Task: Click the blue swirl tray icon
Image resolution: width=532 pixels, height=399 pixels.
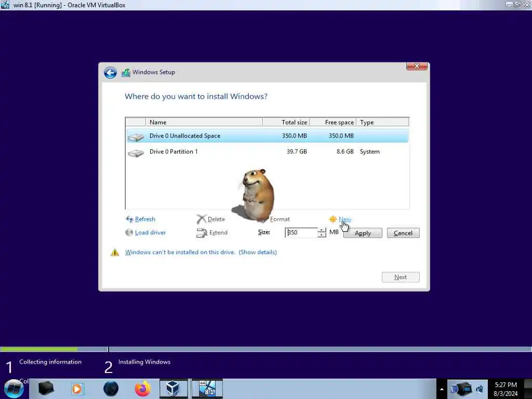Action: click(x=480, y=389)
